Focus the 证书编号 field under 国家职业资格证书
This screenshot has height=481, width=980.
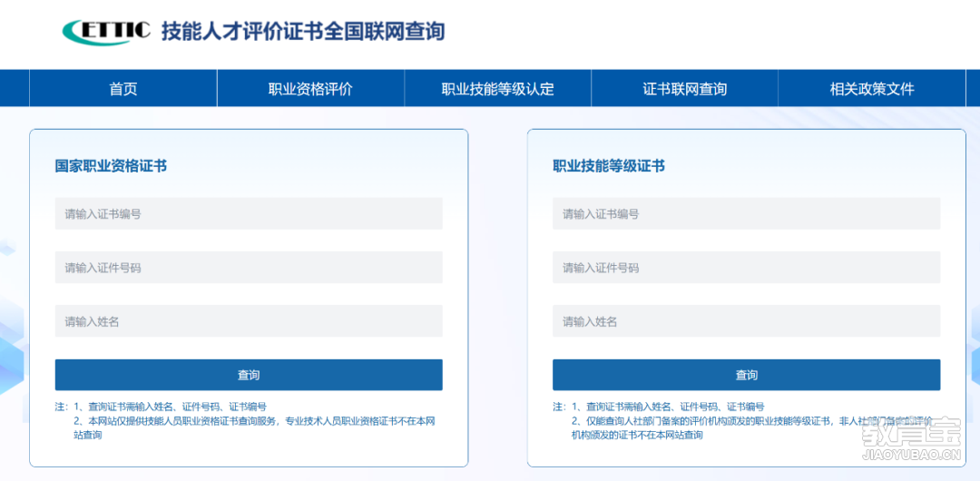(249, 214)
